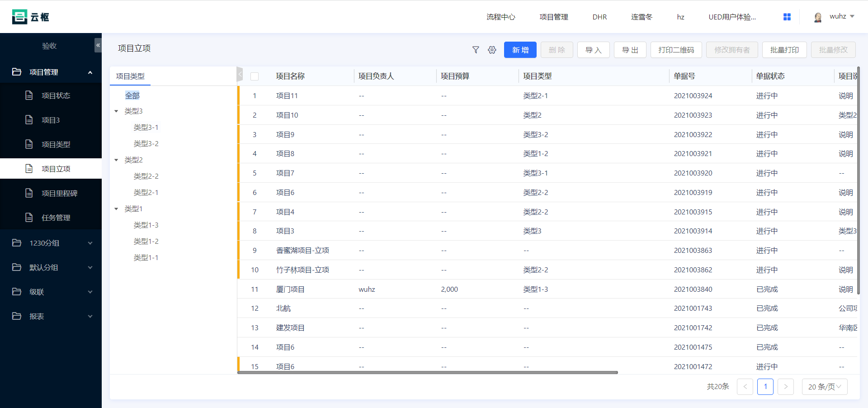Toggle the select-all checkbox in table header
Viewport: 868px width, 408px height.
point(255,76)
